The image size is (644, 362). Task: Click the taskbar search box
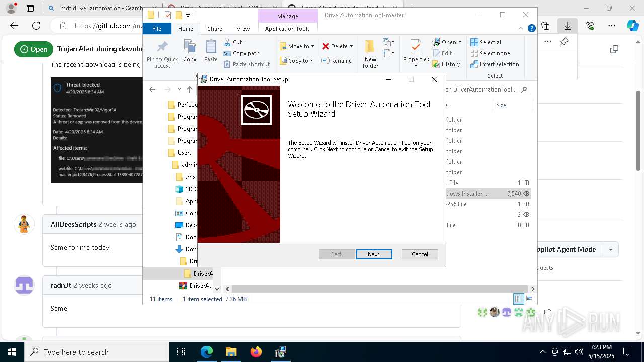coord(97,352)
